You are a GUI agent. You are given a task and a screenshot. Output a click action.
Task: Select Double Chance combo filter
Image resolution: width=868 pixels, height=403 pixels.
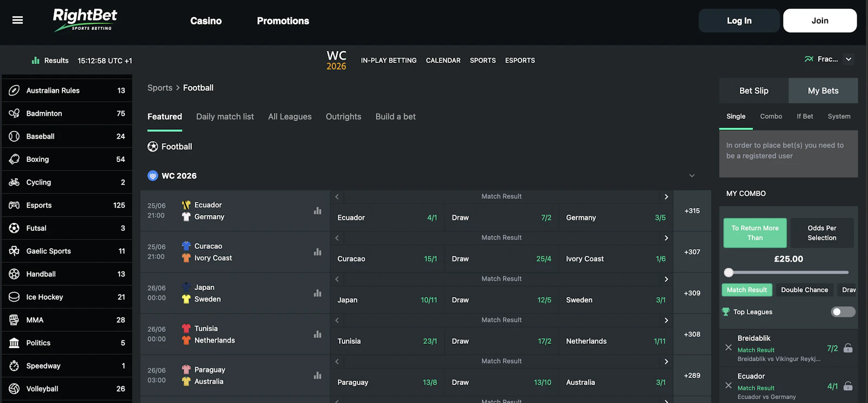click(805, 290)
